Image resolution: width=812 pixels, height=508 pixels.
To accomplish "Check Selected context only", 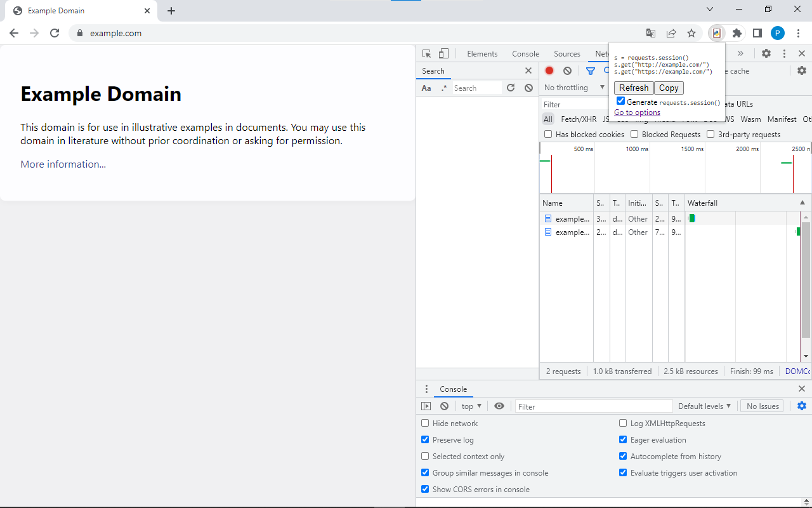I will point(425,456).
